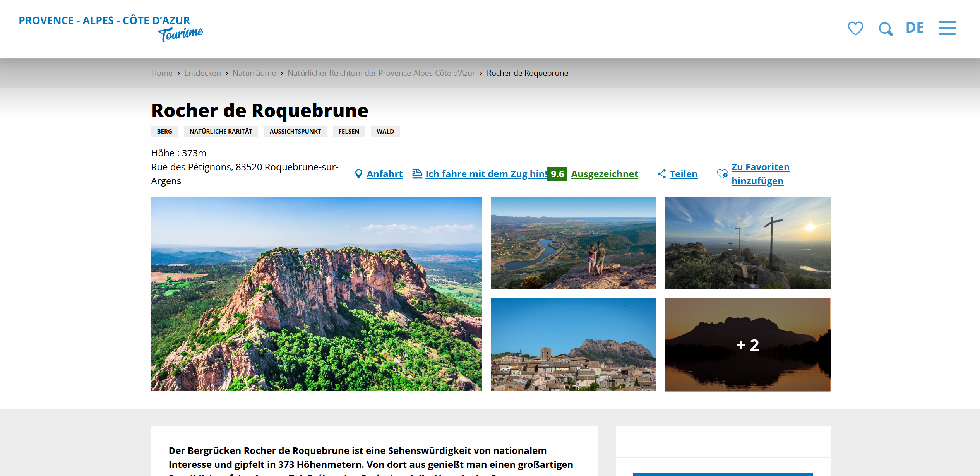Open the hamburger menu icon

coord(947,28)
